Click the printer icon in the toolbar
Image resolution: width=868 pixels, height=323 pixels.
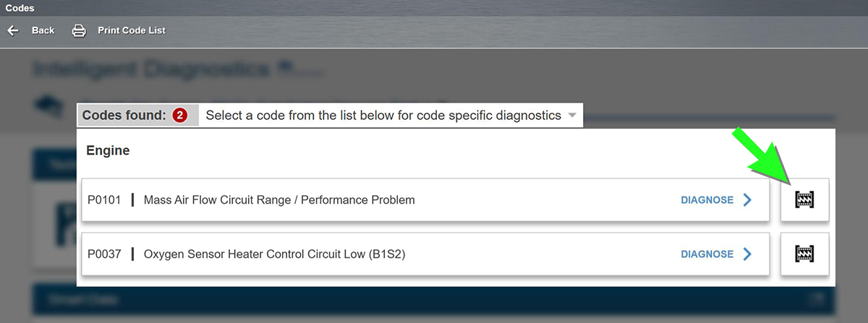point(79,30)
